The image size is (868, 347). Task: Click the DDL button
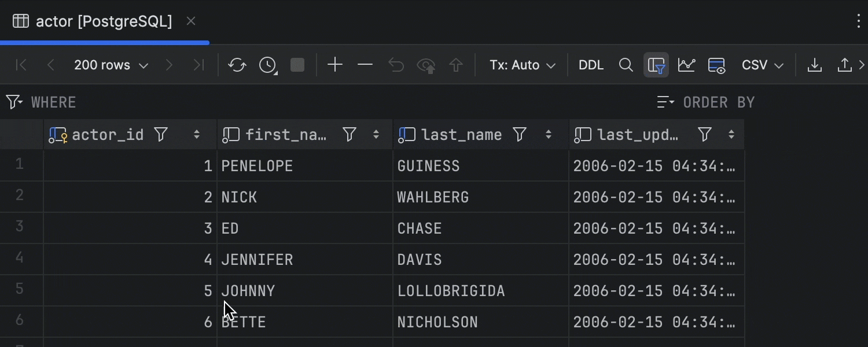[x=591, y=65]
